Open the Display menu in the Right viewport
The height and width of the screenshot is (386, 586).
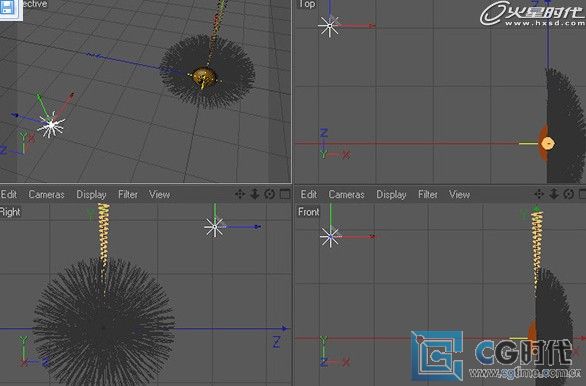click(91, 194)
